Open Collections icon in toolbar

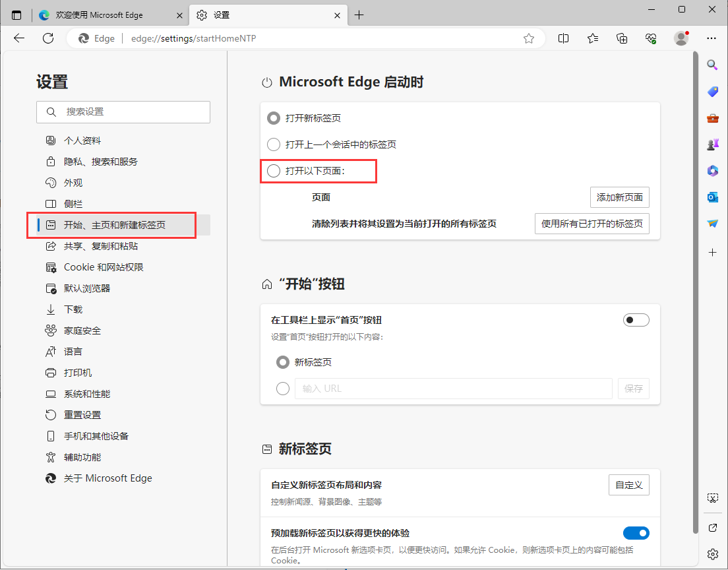pyautogui.click(x=622, y=38)
